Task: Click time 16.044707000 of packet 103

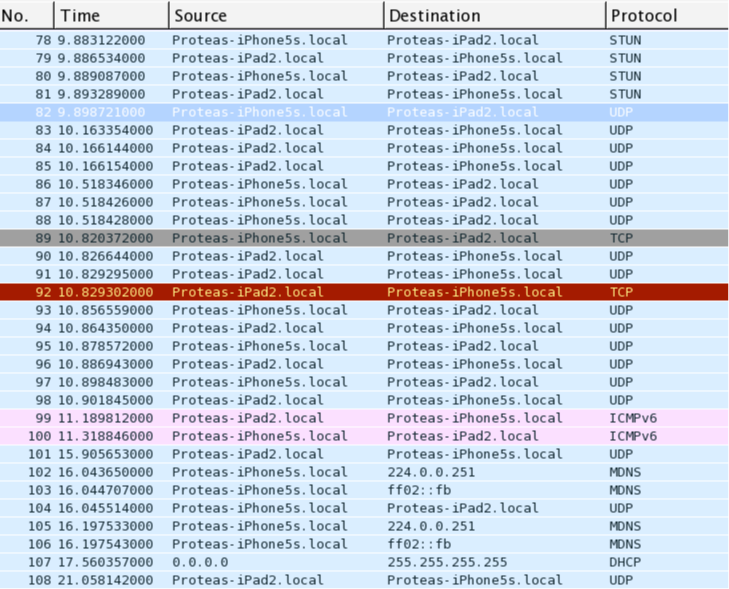Action: click(106, 490)
